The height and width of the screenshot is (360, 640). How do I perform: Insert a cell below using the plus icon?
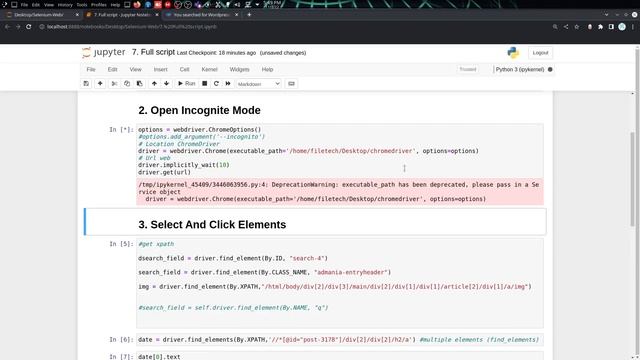point(100,84)
